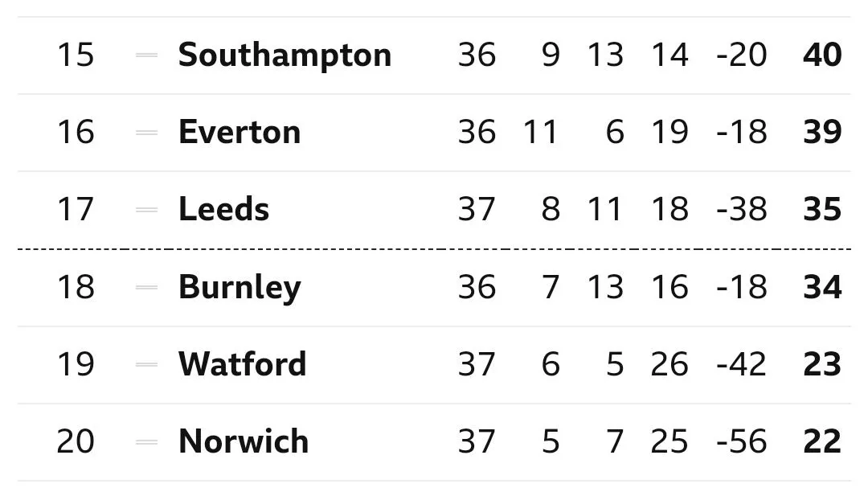Click Watford's position-unchanged icon
This screenshot has height=488, width=868.
(x=147, y=364)
